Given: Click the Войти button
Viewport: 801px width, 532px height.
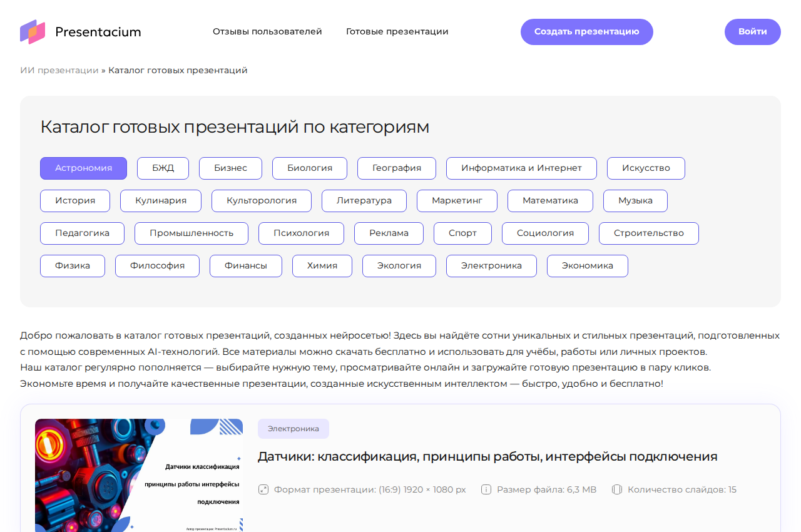Looking at the screenshot, I should [x=753, y=32].
